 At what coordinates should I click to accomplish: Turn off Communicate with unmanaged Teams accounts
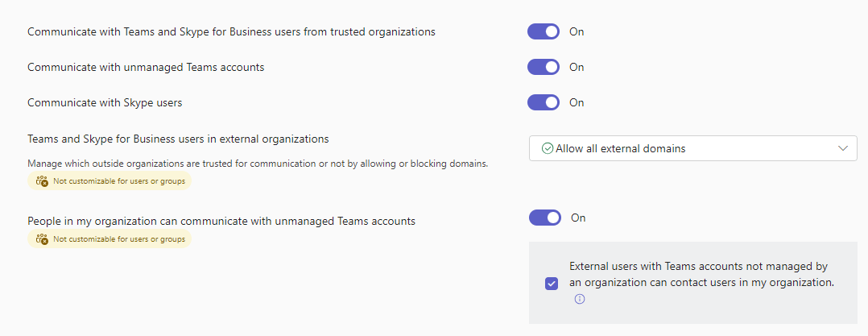pos(544,67)
